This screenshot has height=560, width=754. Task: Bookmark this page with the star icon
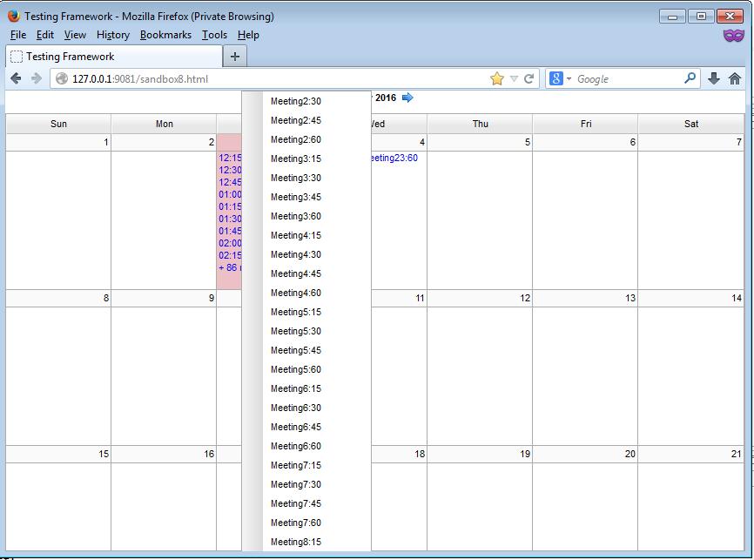[497, 78]
